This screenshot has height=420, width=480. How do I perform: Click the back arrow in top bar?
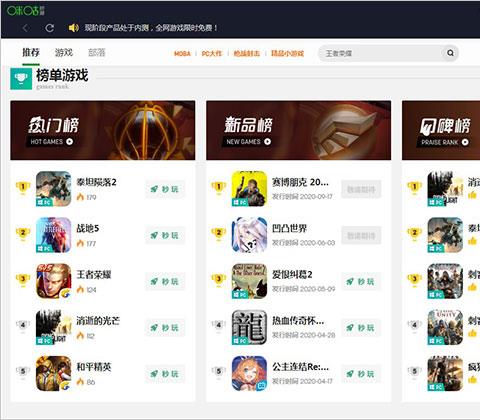[x=25, y=28]
